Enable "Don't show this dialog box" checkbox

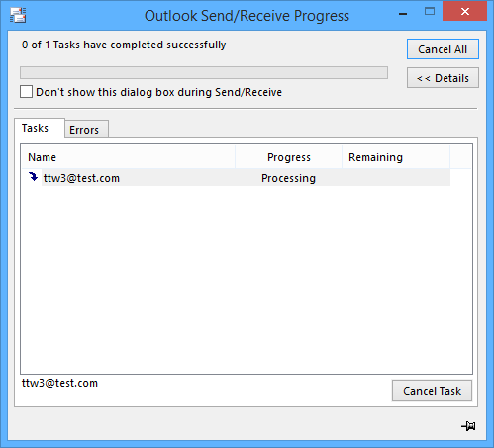(26, 92)
